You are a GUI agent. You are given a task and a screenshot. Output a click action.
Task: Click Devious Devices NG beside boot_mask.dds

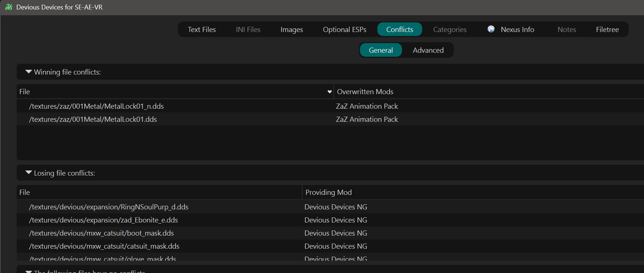[x=336, y=233]
